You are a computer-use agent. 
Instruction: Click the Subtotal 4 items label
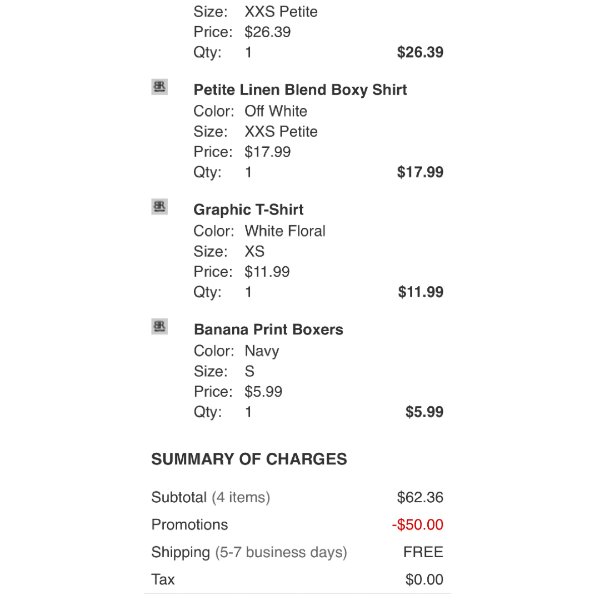211,497
